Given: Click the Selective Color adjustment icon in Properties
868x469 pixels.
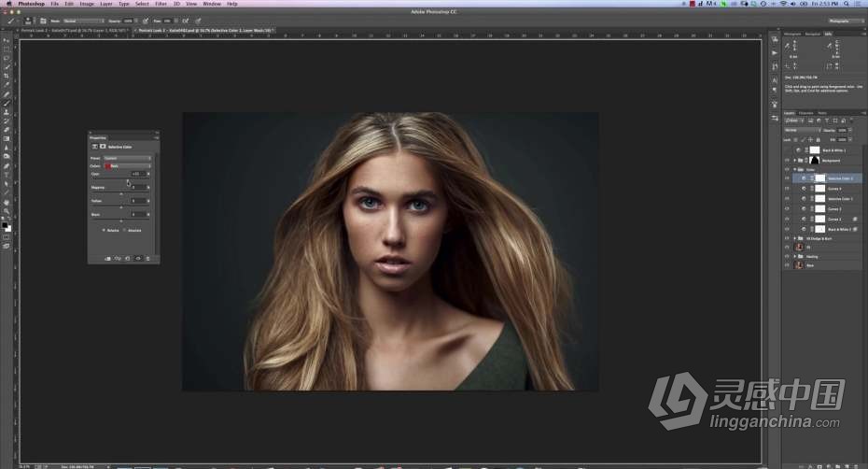Looking at the screenshot, I should click(x=94, y=147).
